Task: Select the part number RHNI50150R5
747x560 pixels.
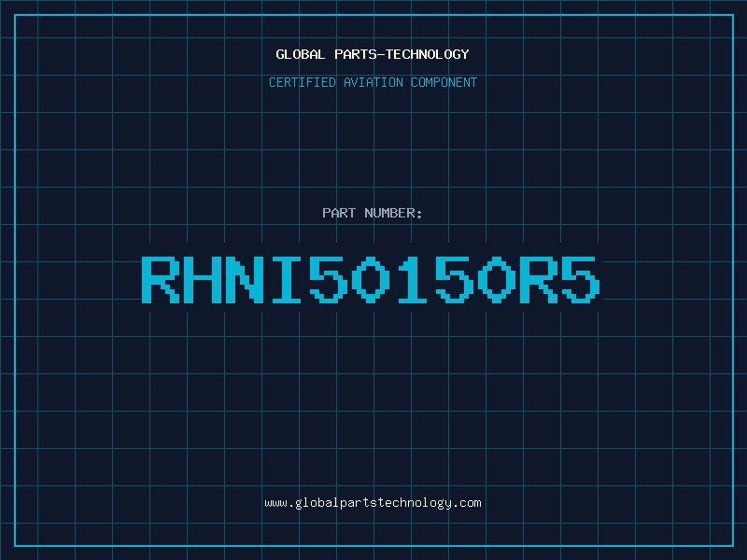Action: pos(371,279)
